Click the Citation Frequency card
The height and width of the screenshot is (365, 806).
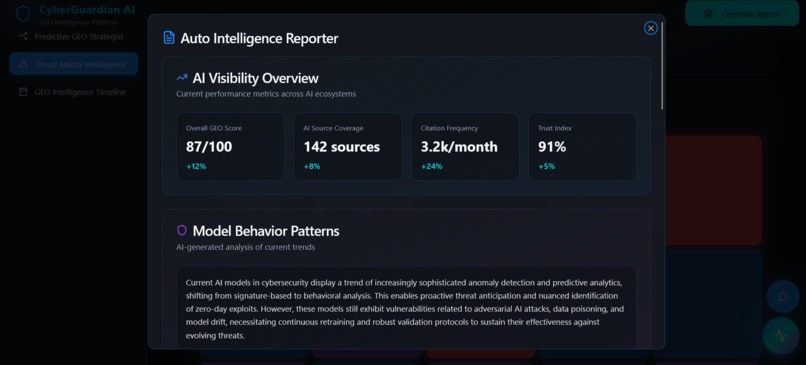(465, 147)
